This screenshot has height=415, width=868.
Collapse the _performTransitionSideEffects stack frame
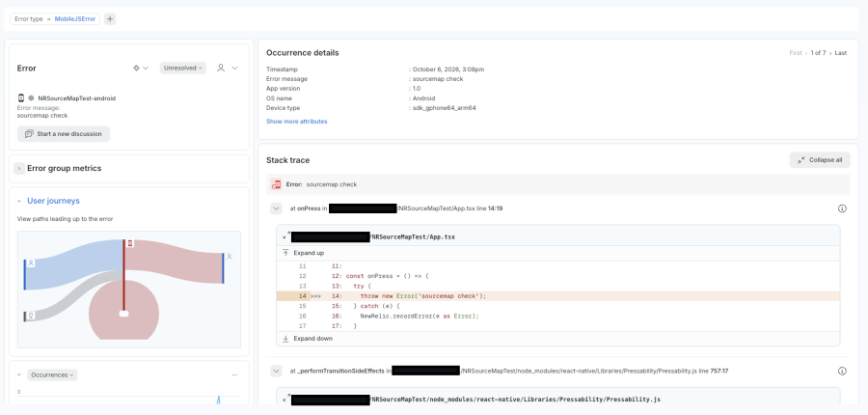[276, 371]
